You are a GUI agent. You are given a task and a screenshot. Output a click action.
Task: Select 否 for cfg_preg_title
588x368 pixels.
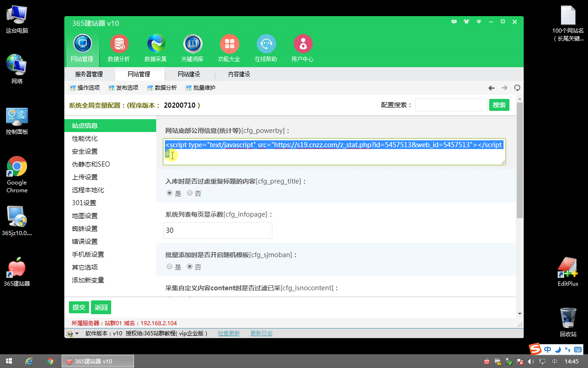pyautogui.click(x=190, y=193)
